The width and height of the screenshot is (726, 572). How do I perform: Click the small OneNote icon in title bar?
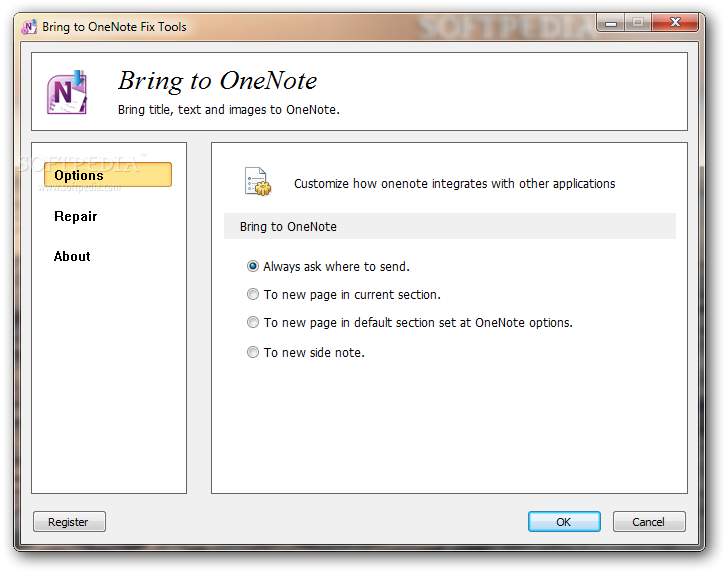coord(29,27)
